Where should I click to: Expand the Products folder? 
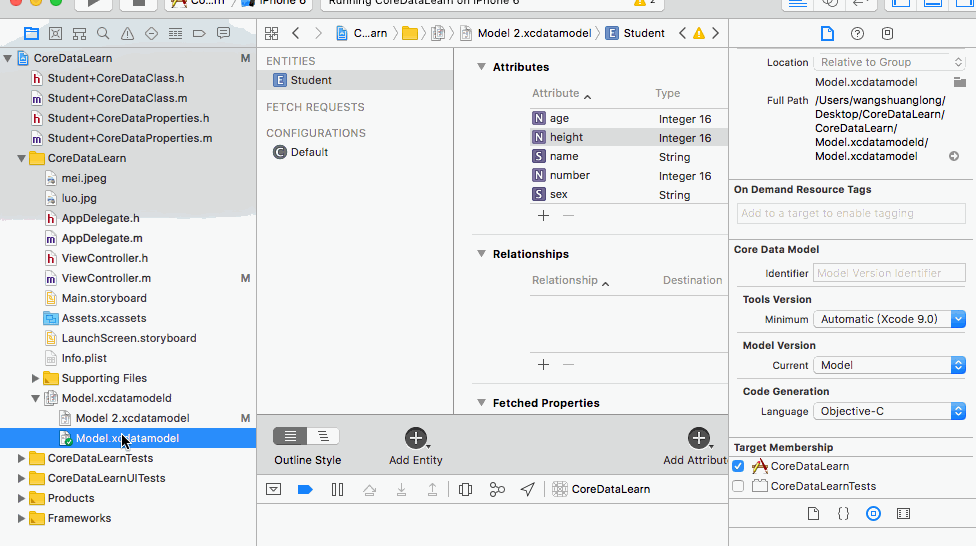point(21,499)
